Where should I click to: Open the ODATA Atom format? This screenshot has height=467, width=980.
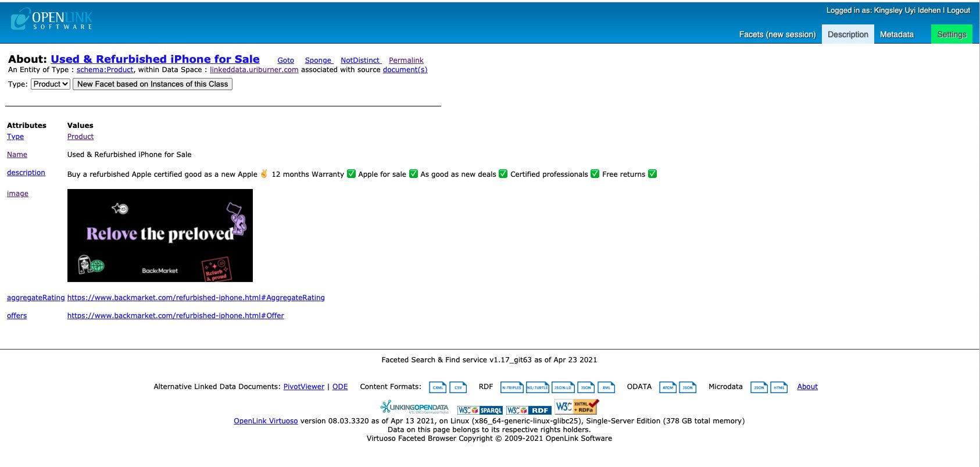pos(668,387)
